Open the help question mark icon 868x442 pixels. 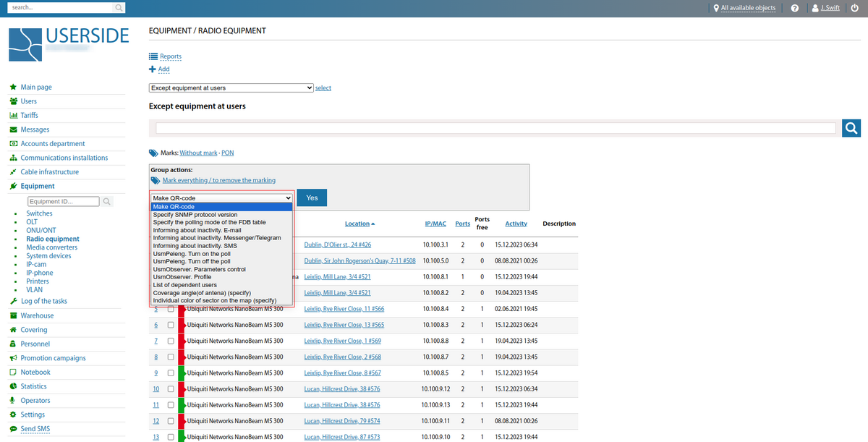(795, 8)
